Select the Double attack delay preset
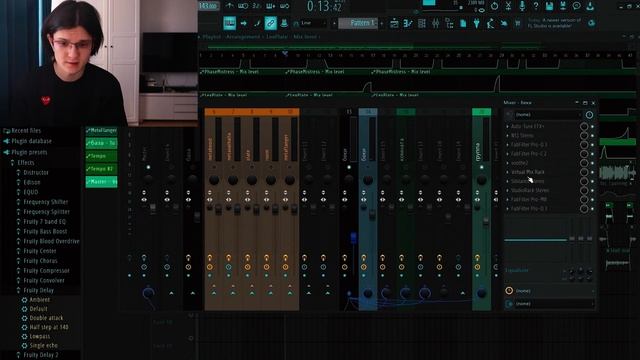Screen dimensions: 640x360 point(46,318)
